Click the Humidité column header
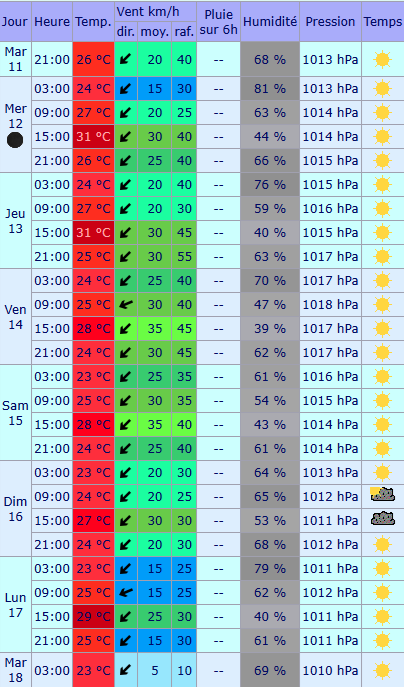This screenshot has height=687, width=404. click(270, 21)
